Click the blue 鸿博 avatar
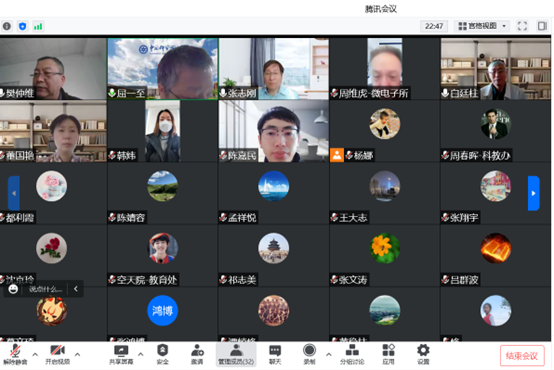The height and width of the screenshot is (370, 554). click(x=163, y=310)
